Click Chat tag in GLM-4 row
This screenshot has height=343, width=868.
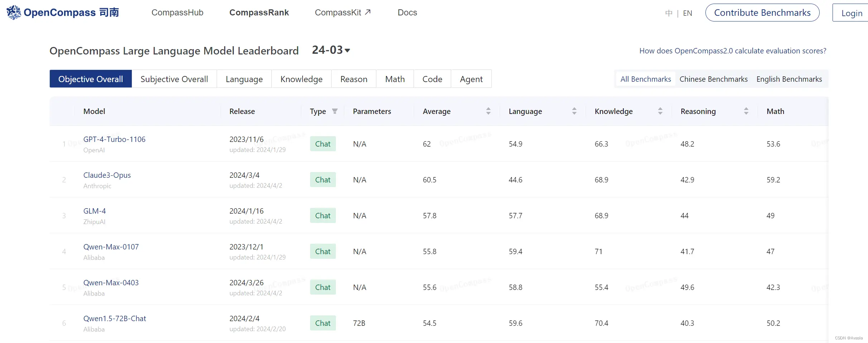click(x=323, y=215)
